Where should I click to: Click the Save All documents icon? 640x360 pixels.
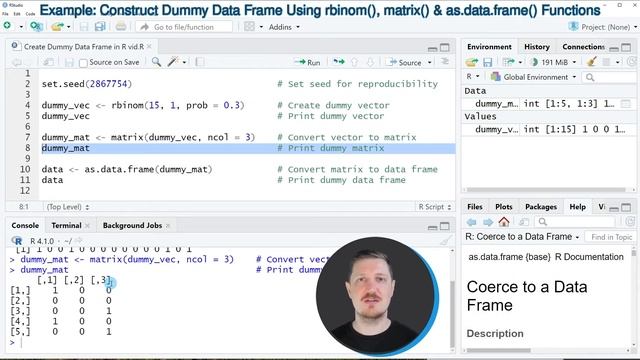100,27
